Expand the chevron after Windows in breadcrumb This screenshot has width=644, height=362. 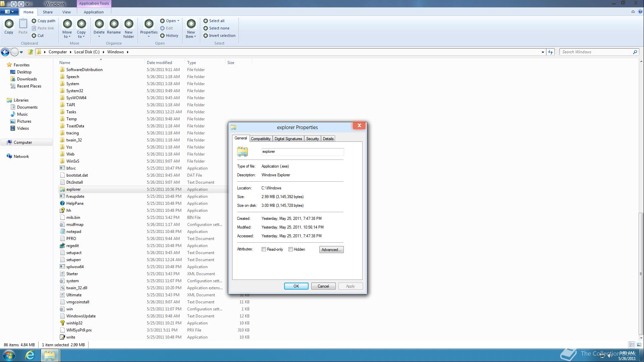[x=127, y=52]
